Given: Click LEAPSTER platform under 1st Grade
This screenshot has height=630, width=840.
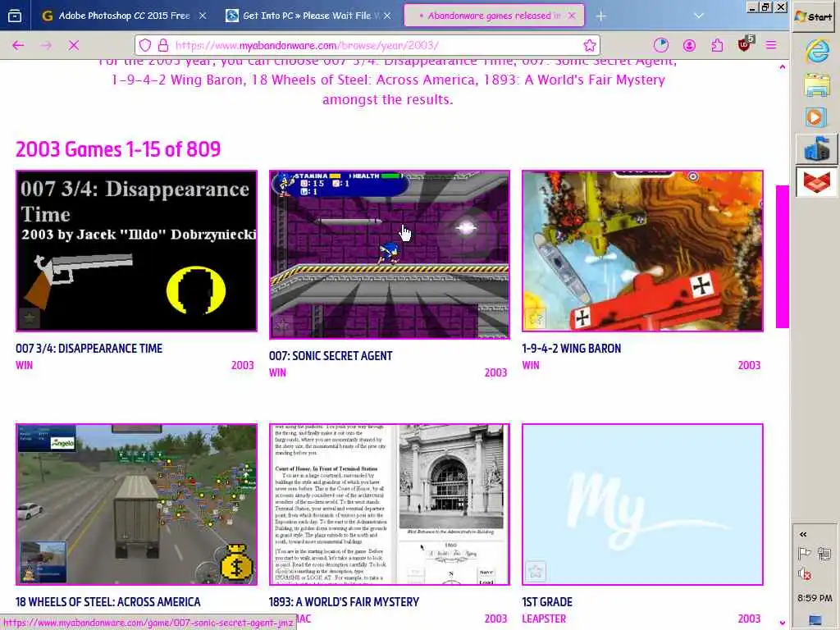Looking at the screenshot, I should 544,619.
